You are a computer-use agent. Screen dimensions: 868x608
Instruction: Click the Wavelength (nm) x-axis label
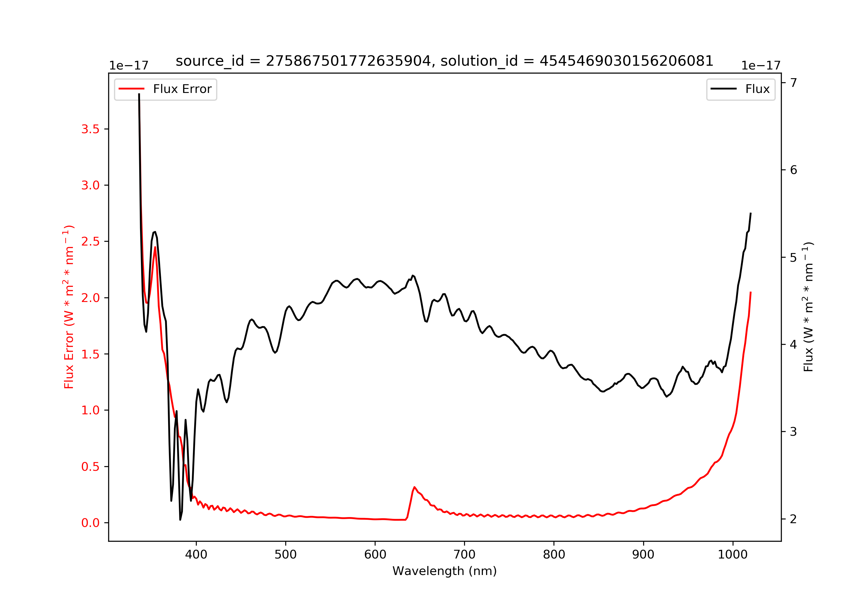pos(445,571)
